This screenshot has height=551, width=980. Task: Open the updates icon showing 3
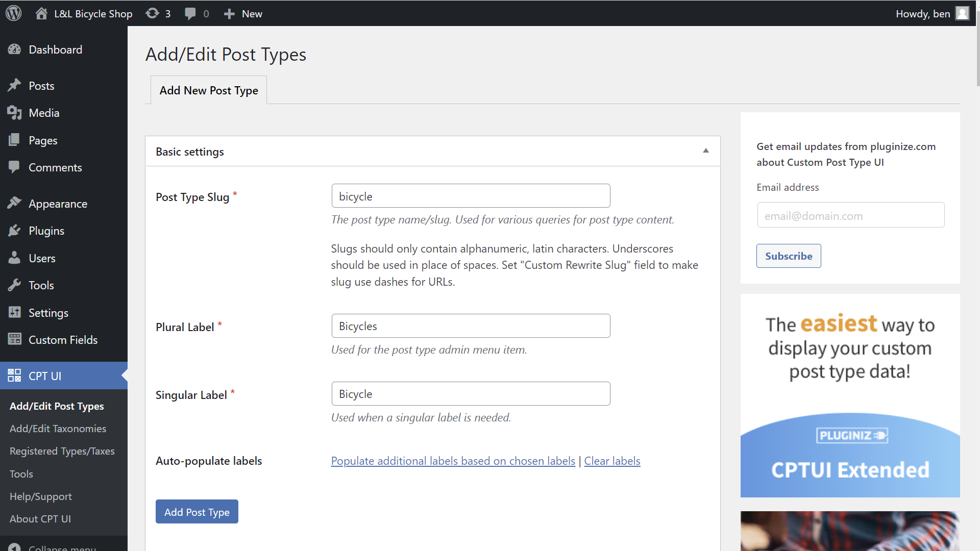pos(153,13)
